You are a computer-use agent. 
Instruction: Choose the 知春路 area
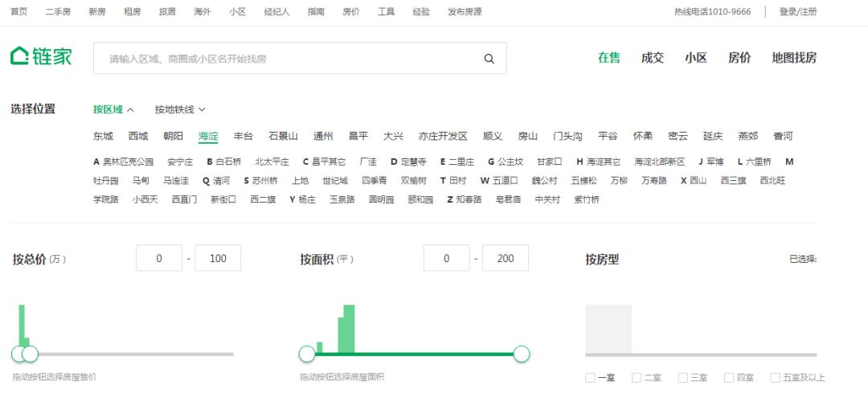(469, 199)
